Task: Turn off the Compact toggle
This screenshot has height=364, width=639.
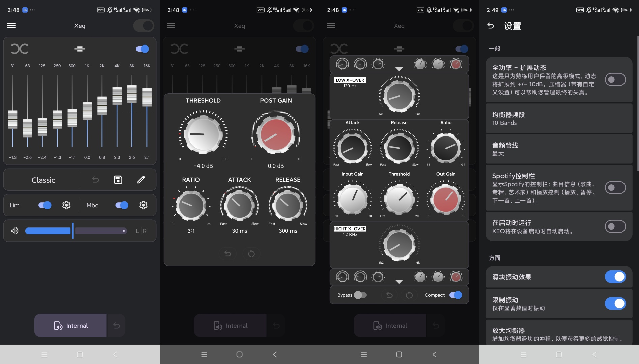Action: tap(456, 295)
